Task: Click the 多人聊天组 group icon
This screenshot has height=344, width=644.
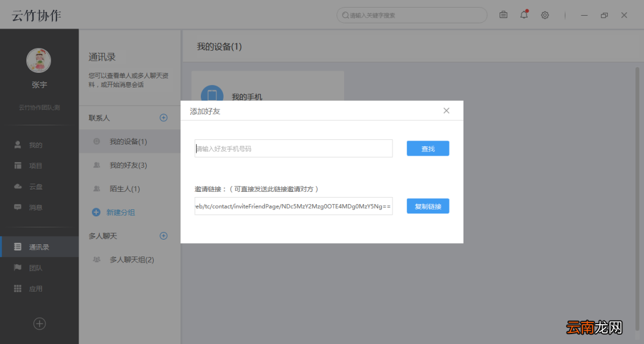Action: (97, 259)
